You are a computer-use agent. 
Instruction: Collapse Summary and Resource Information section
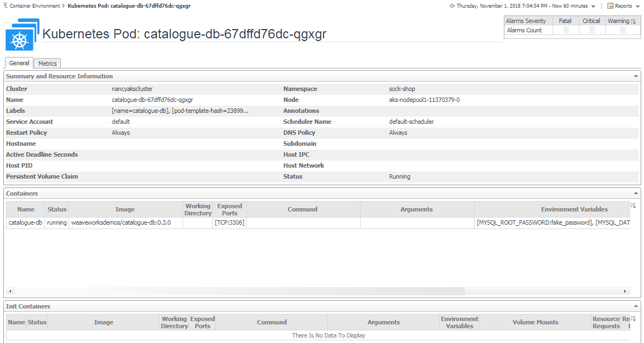tap(636, 76)
